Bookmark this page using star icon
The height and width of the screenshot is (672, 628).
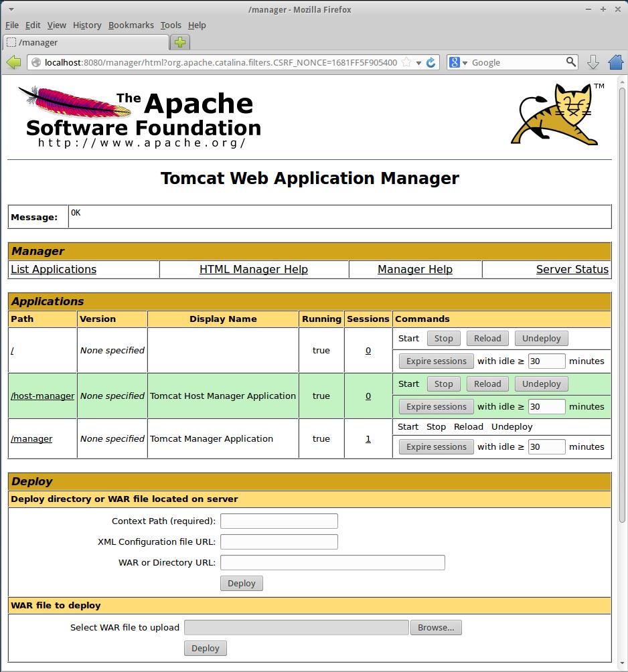(x=406, y=62)
